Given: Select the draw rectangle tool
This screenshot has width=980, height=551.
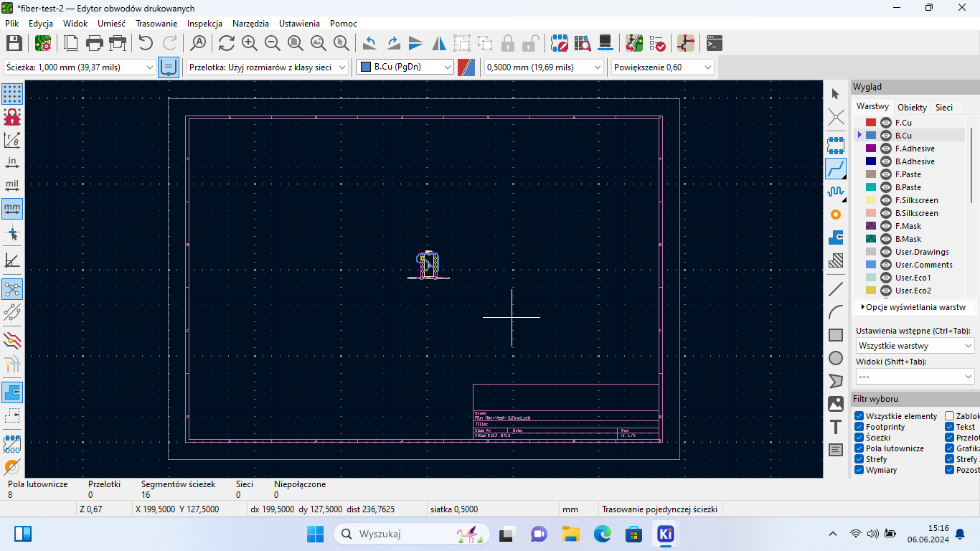Looking at the screenshot, I should point(836,335).
